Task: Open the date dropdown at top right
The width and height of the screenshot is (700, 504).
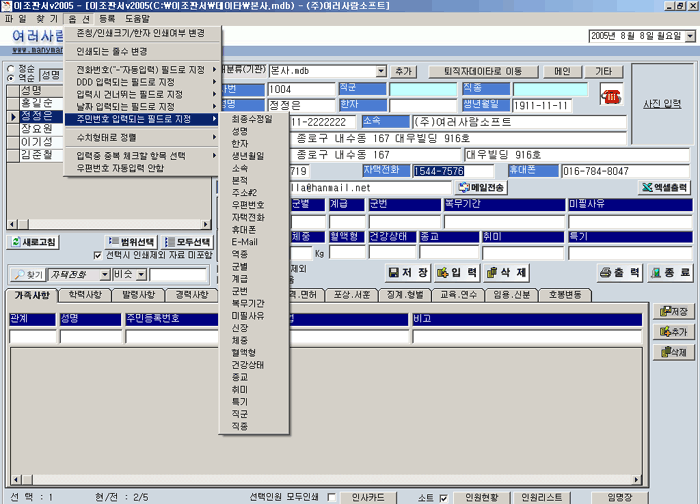Action: (x=689, y=35)
